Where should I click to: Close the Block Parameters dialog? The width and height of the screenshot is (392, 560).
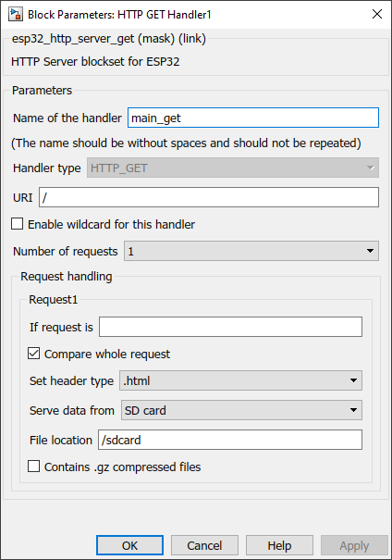(x=377, y=14)
